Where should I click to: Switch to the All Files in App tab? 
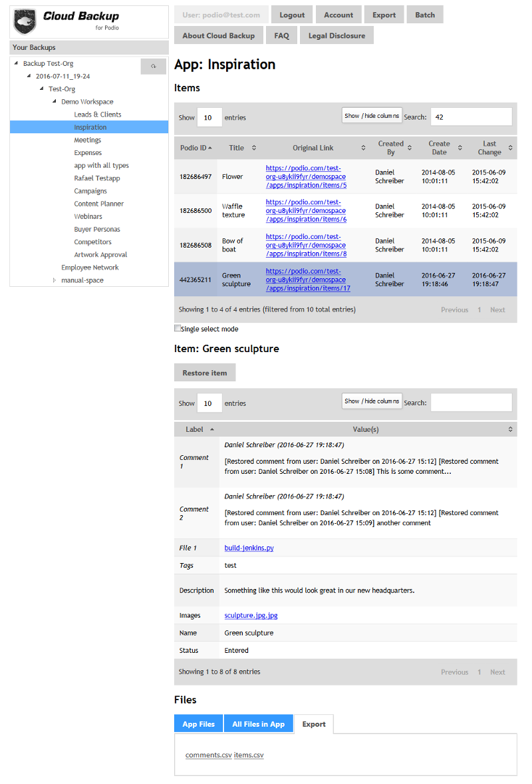(x=258, y=724)
